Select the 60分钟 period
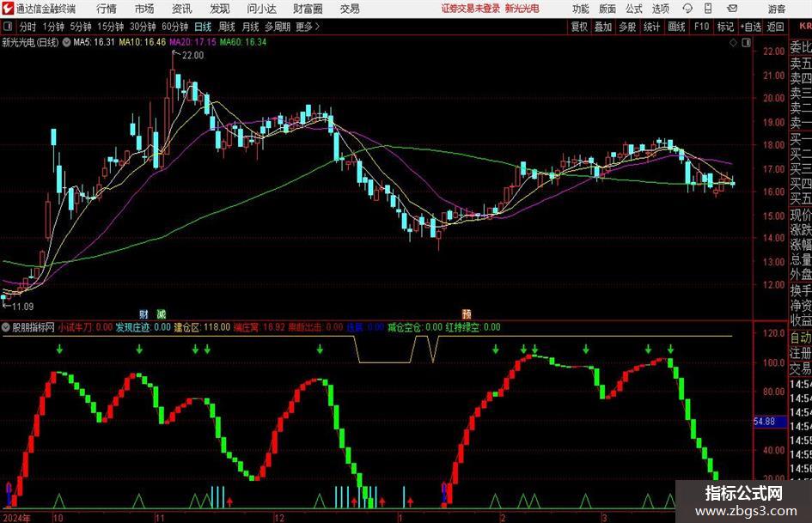 (x=174, y=27)
